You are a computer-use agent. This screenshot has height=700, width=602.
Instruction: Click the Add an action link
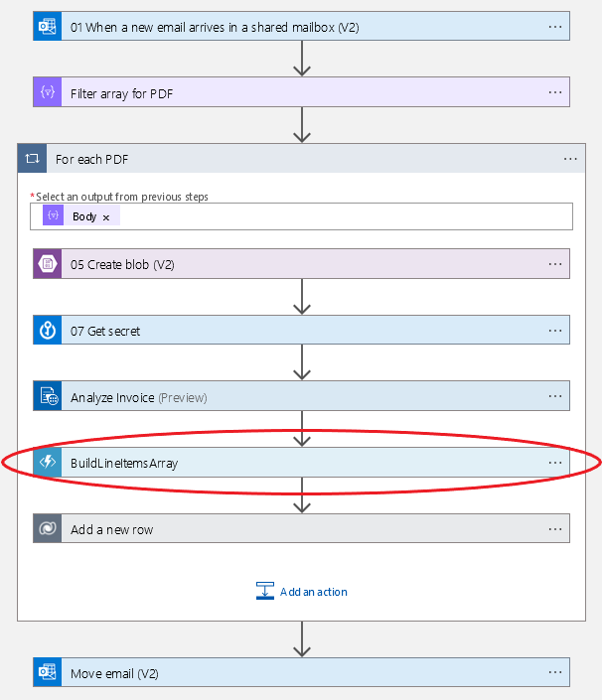(302, 592)
